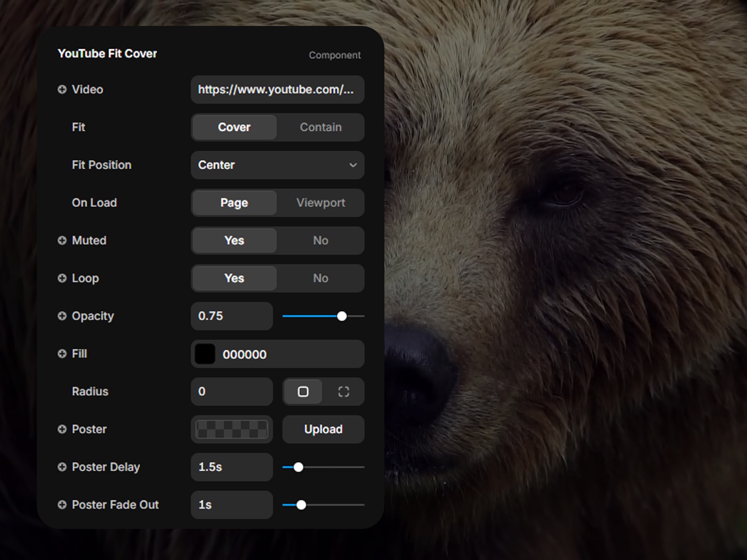The height and width of the screenshot is (560, 747).
Task: Click the Opacity slider handle
Action: (342, 316)
